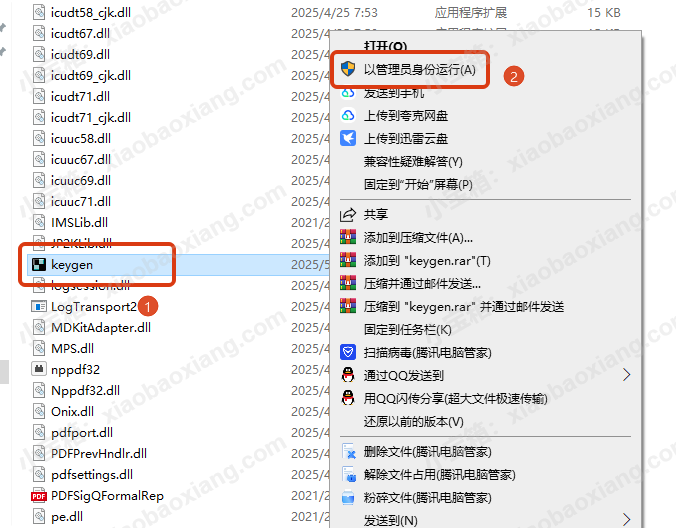The image size is (676, 528).
Task: Click the Quark cloud upload icon
Action: (x=347, y=116)
